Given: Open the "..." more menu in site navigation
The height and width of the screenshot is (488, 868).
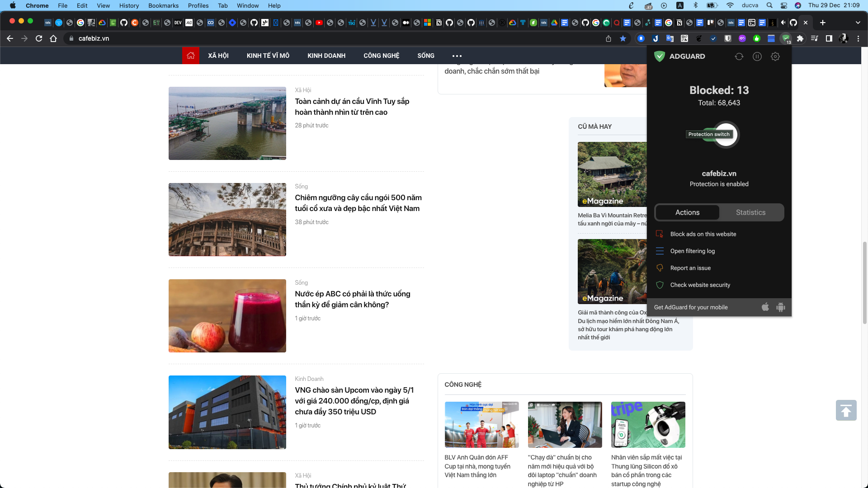Looking at the screenshot, I should point(458,55).
